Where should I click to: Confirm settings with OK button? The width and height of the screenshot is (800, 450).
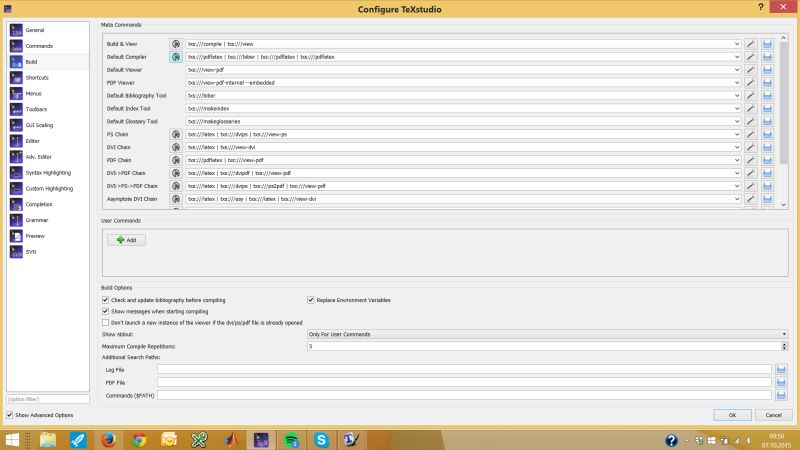[x=732, y=415]
